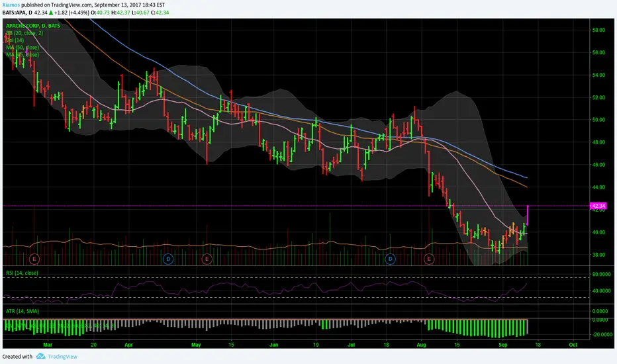
Task: Click the Mar label on time axis
Action: point(48,345)
